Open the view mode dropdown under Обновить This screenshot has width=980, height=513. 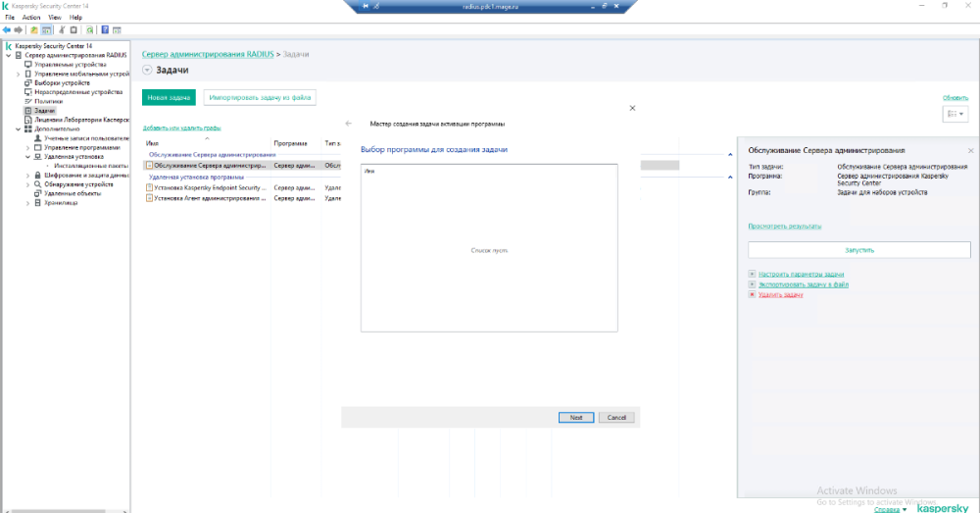(955, 114)
